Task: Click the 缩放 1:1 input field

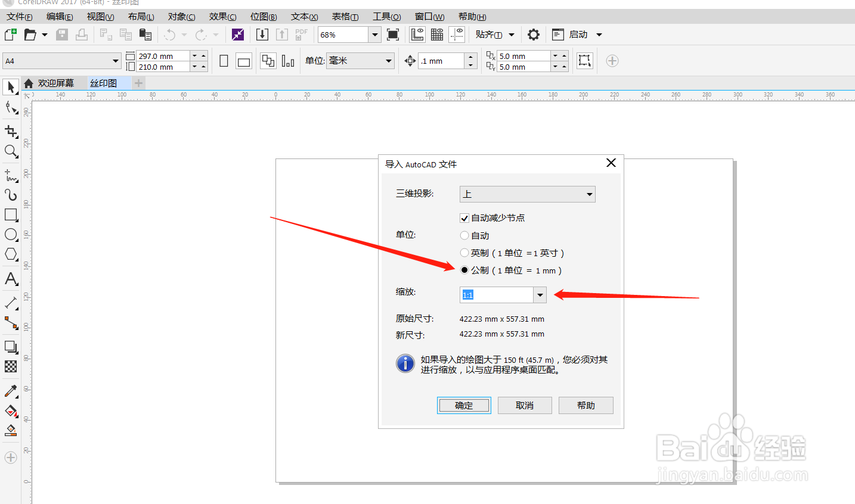Action: [497, 295]
